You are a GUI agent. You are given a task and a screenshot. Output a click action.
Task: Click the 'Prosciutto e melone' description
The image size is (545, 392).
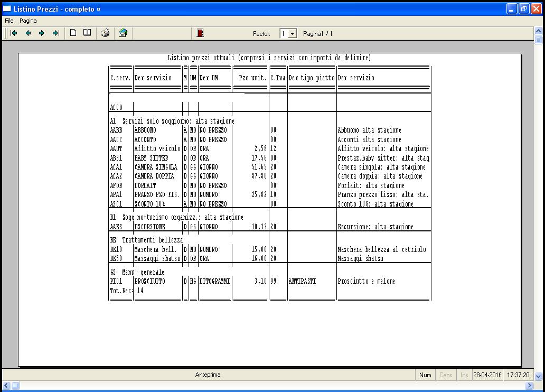(367, 282)
